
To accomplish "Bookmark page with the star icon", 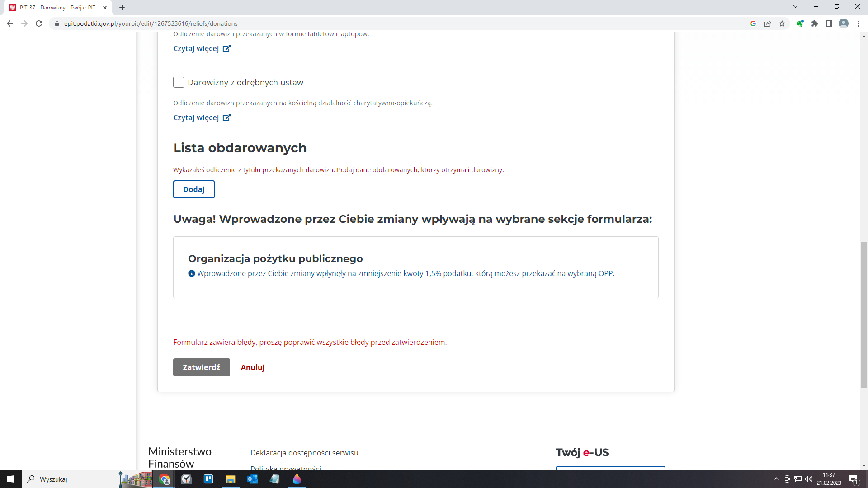I will pos(782,23).
